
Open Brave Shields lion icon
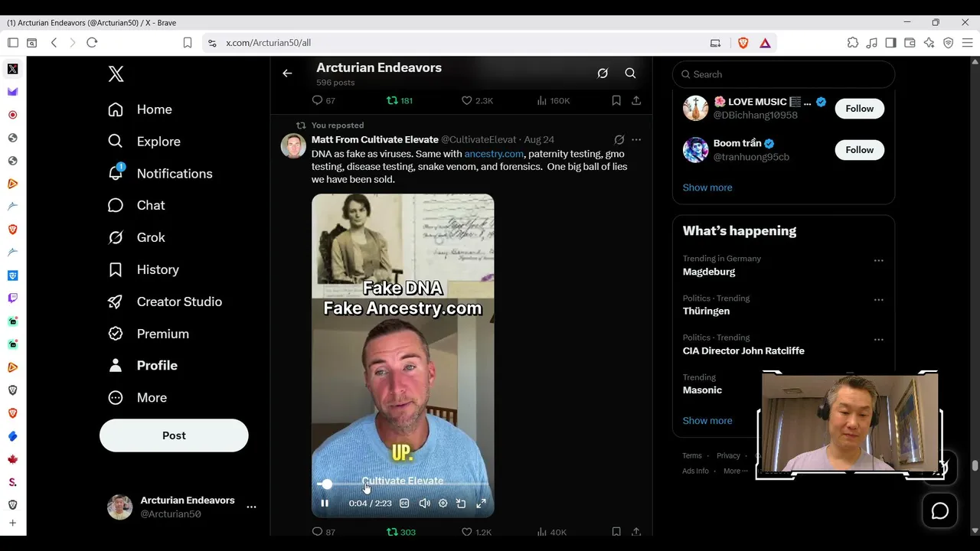tap(743, 43)
